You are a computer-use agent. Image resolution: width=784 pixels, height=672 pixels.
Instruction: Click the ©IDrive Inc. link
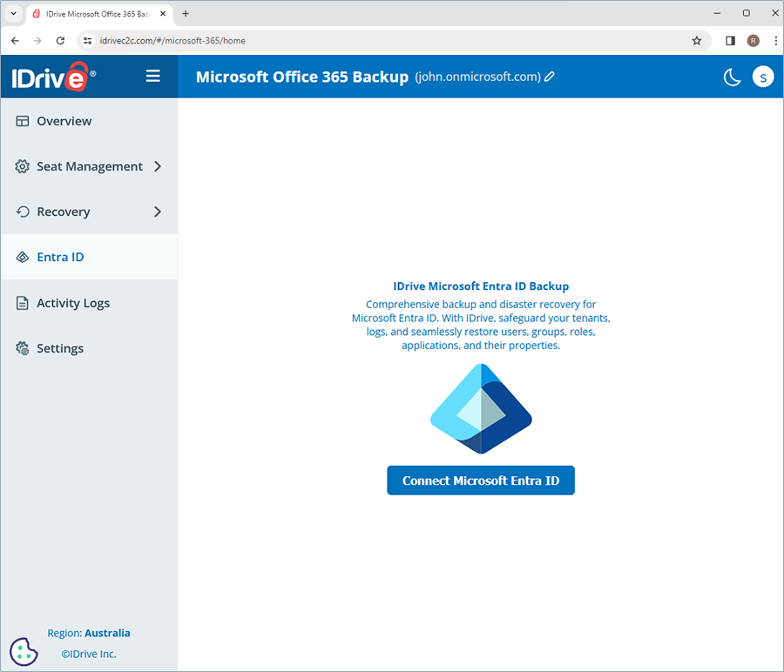[x=89, y=654]
